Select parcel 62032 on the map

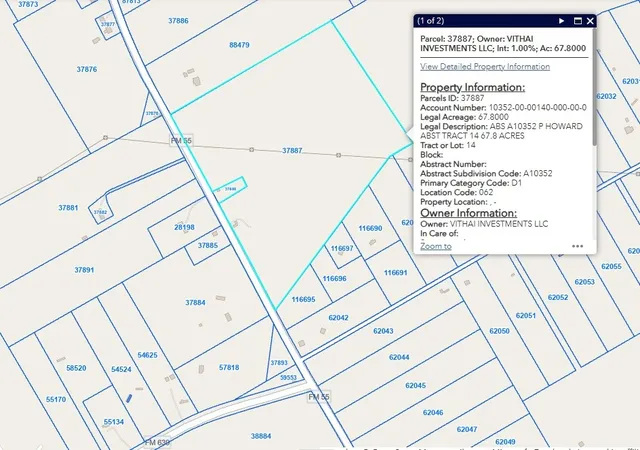[x=607, y=96]
